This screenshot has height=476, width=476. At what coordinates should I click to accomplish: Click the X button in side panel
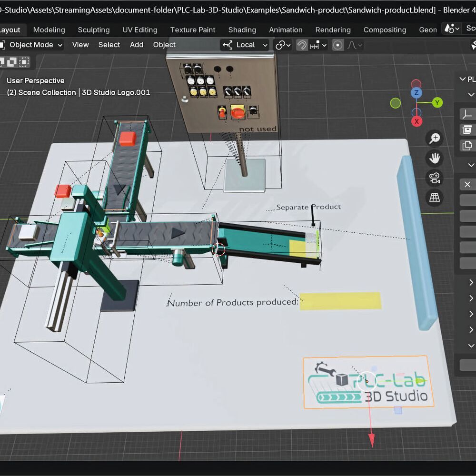(x=467, y=184)
